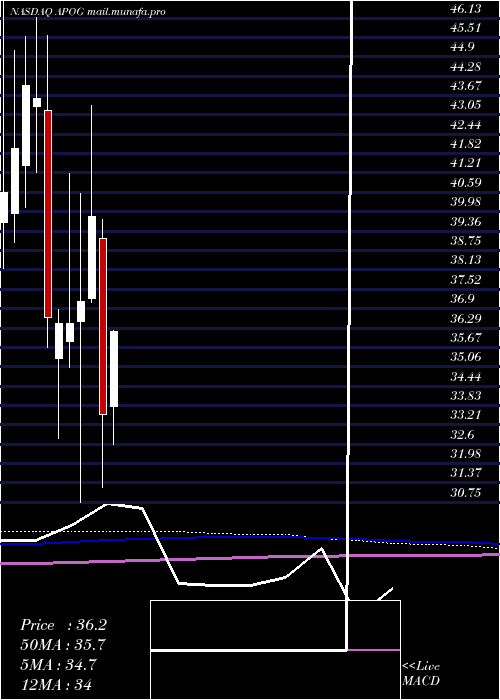Click the 50MA : 35.7 readout
500x700 pixels.
[x=63, y=645]
